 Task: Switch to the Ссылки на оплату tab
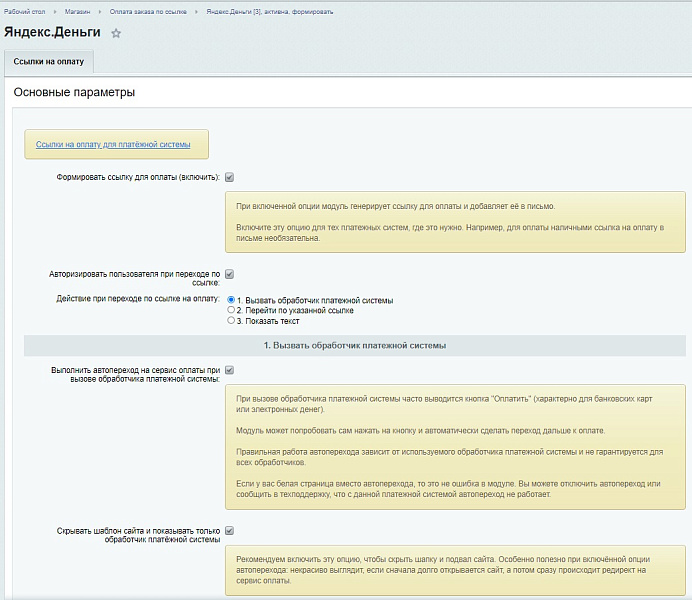(48, 62)
